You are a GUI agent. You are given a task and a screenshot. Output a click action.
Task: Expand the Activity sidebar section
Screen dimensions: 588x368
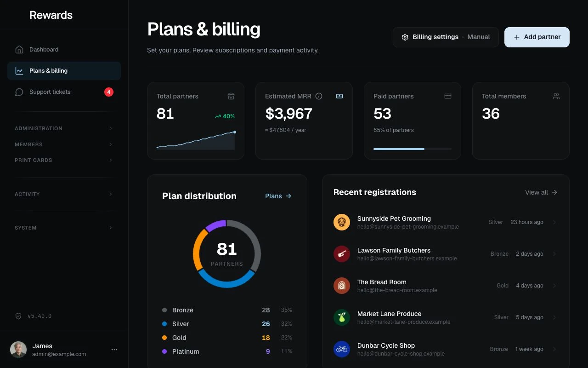pos(64,194)
